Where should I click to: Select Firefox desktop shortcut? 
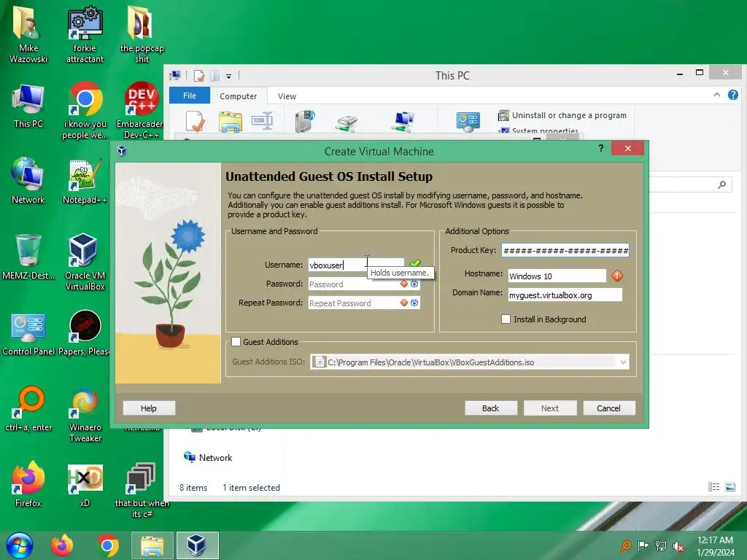pos(28,484)
